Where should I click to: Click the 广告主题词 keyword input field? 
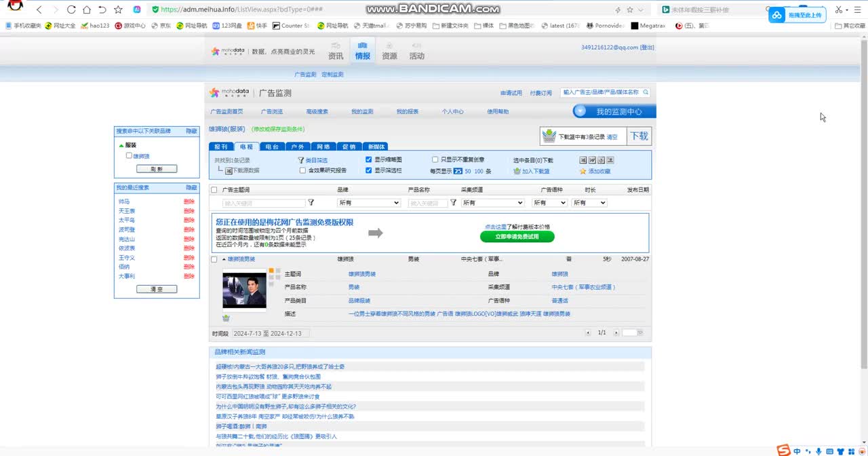tap(264, 203)
